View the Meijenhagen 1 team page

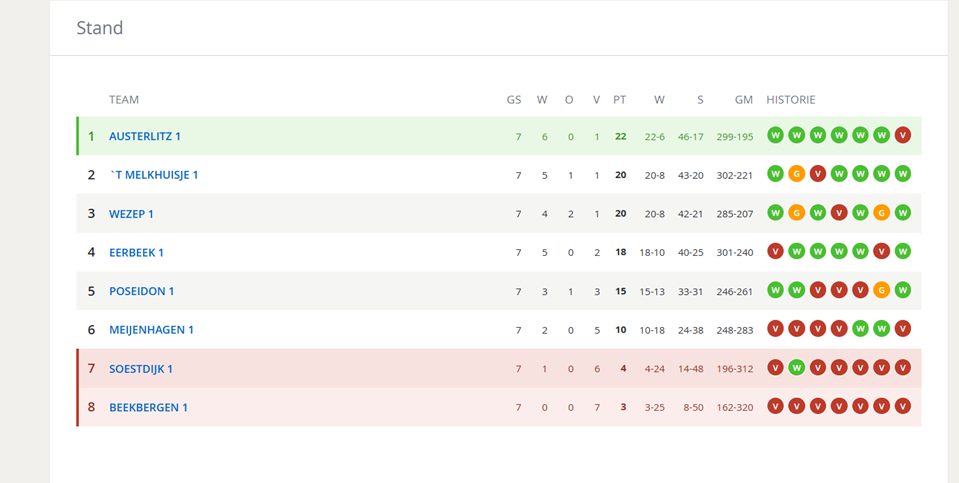(151, 330)
